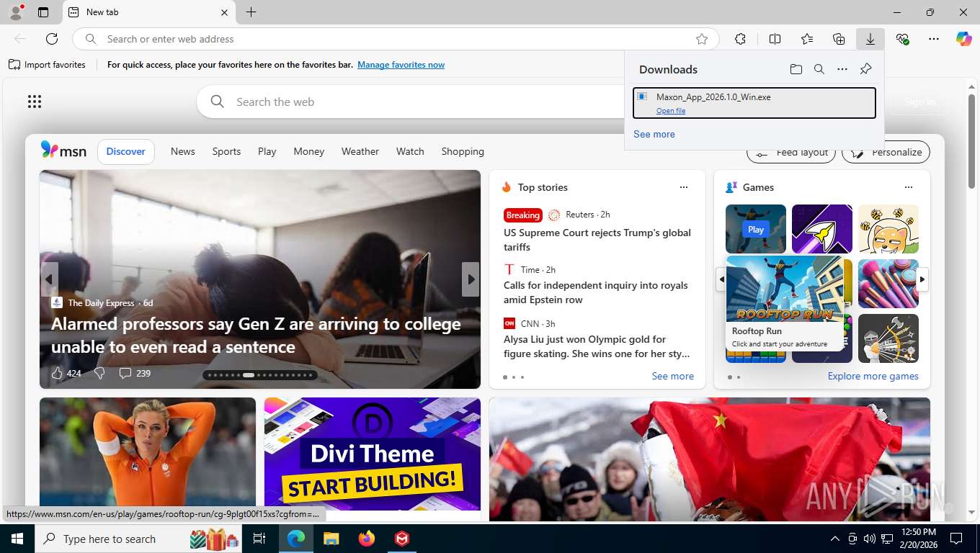The width and height of the screenshot is (980, 553).
Task: Open the MSN apps grid icon
Action: tap(35, 102)
